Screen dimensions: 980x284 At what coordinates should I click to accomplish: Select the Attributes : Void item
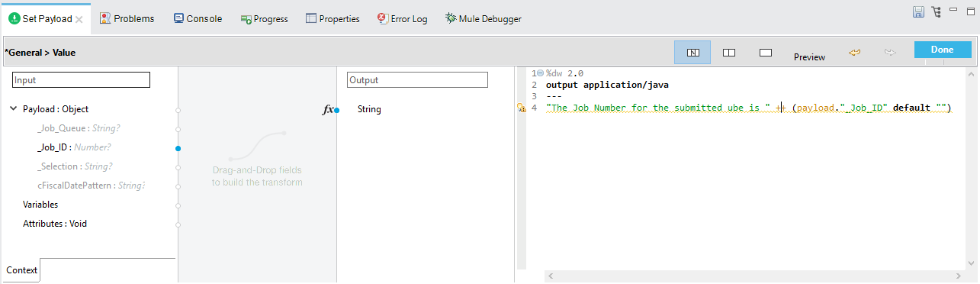click(55, 224)
